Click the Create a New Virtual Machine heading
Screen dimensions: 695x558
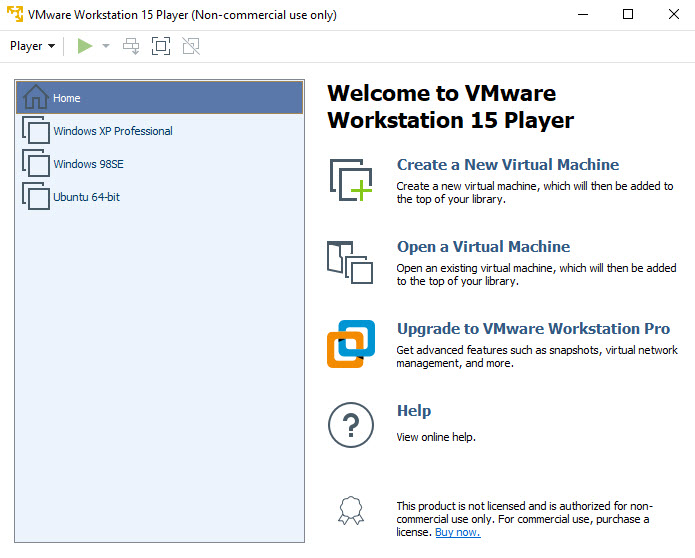tap(507, 165)
